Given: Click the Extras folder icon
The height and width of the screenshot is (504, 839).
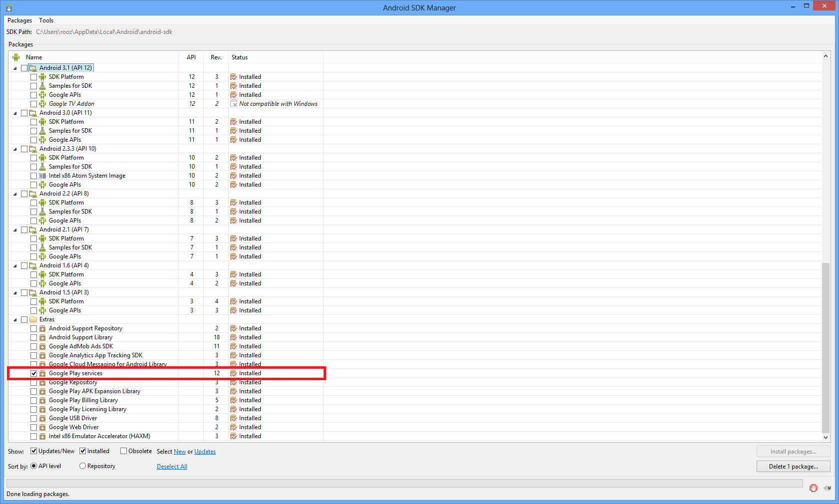Looking at the screenshot, I should (33, 319).
